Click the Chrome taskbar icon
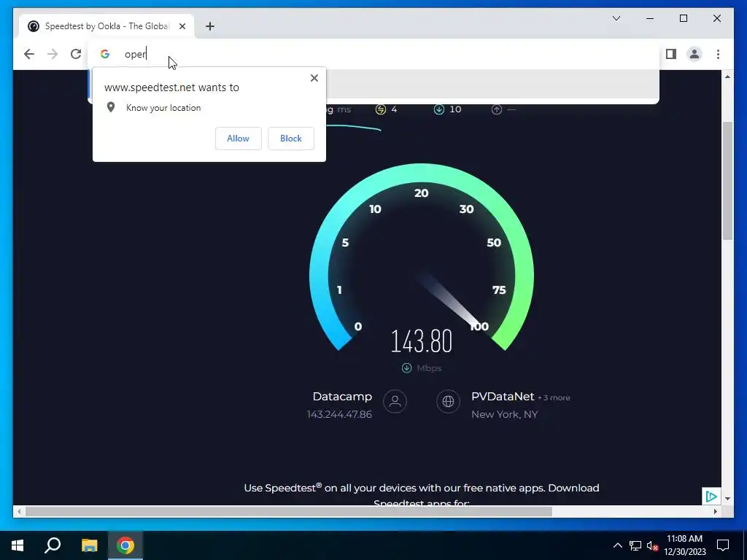The image size is (747, 560). [x=125, y=545]
